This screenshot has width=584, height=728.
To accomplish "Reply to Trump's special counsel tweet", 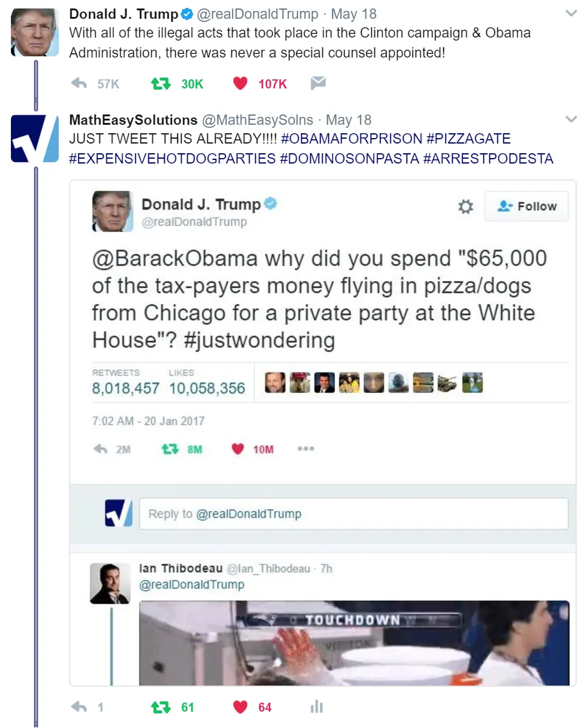I will [79, 84].
